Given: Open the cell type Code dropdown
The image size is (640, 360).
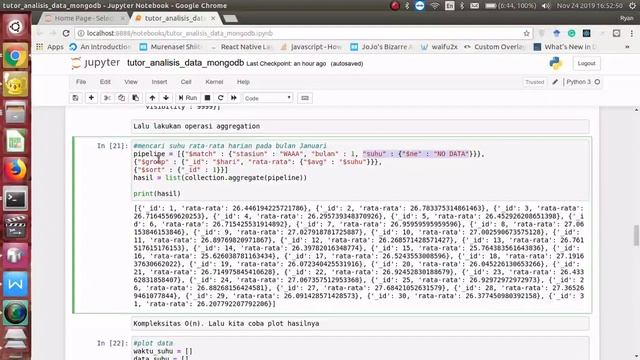Looking at the screenshot, I should click(268, 98).
